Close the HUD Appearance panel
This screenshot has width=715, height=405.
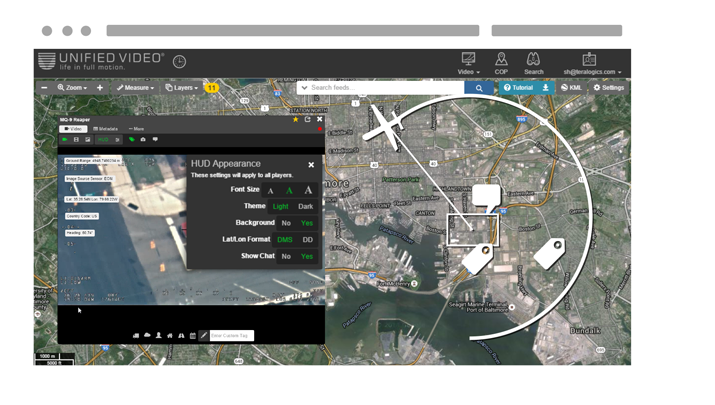(x=311, y=165)
